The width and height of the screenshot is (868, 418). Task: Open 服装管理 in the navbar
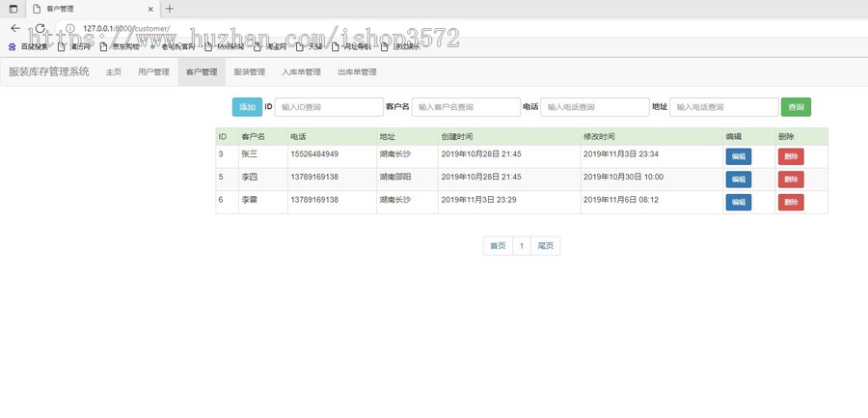(249, 72)
